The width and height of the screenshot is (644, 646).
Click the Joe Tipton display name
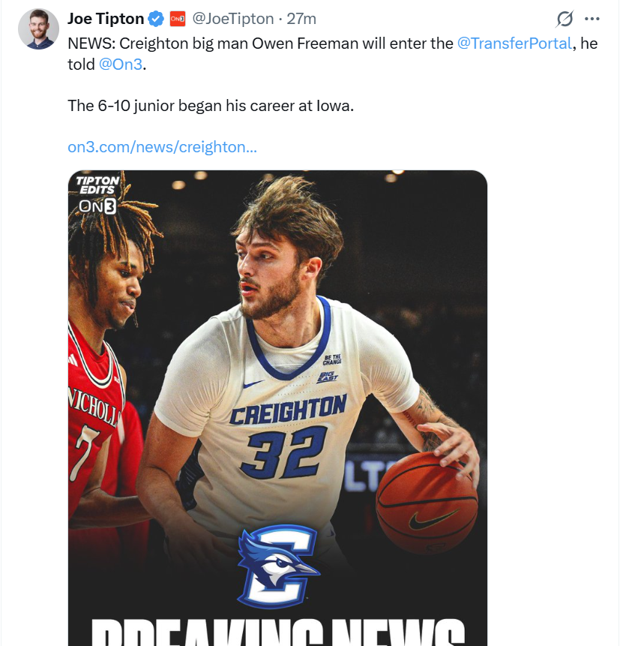[106, 18]
